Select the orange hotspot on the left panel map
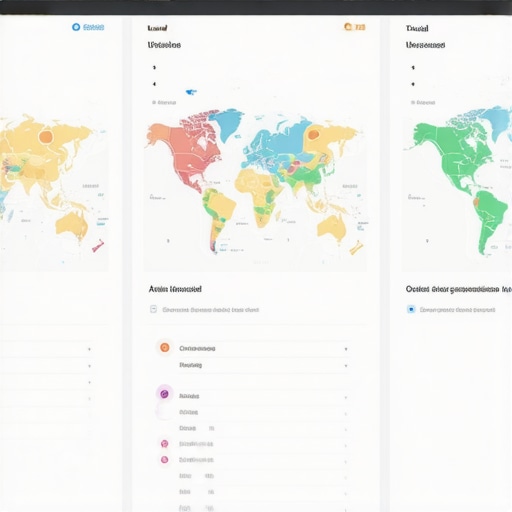Image resolution: width=512 pixels, height=512 pixels. (x=46, y=136)
